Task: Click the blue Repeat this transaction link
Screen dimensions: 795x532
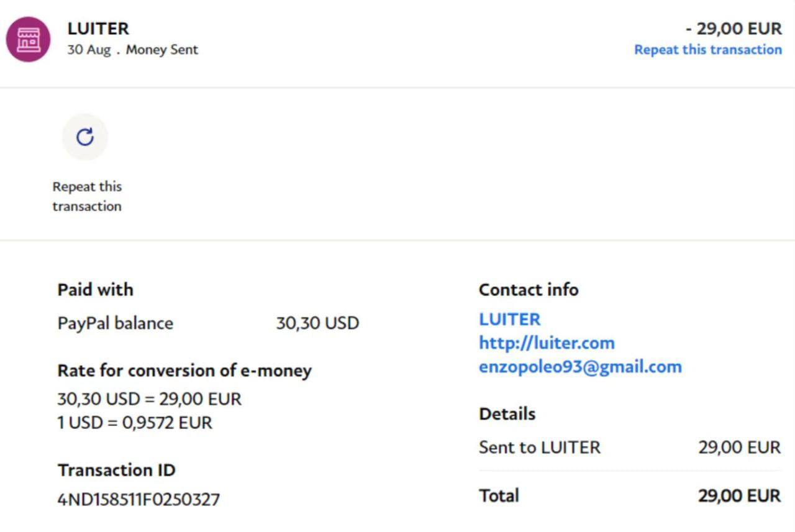Action: tap(707, 50)
